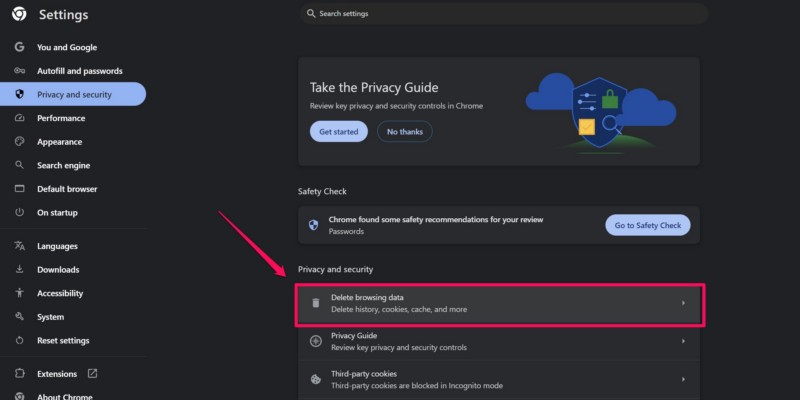Expand the Delete browsing data row arrow

pyautogui.click(x=683, y=303)
